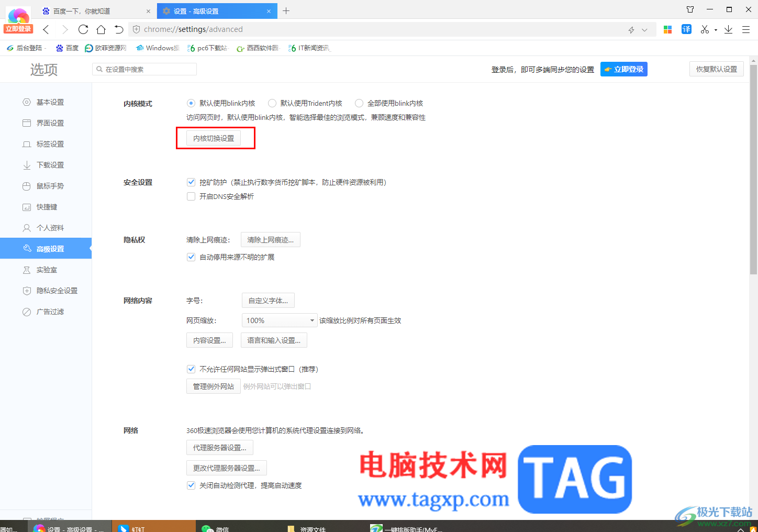
Task: Click the browser refresh icon
Action: point(83,29)
